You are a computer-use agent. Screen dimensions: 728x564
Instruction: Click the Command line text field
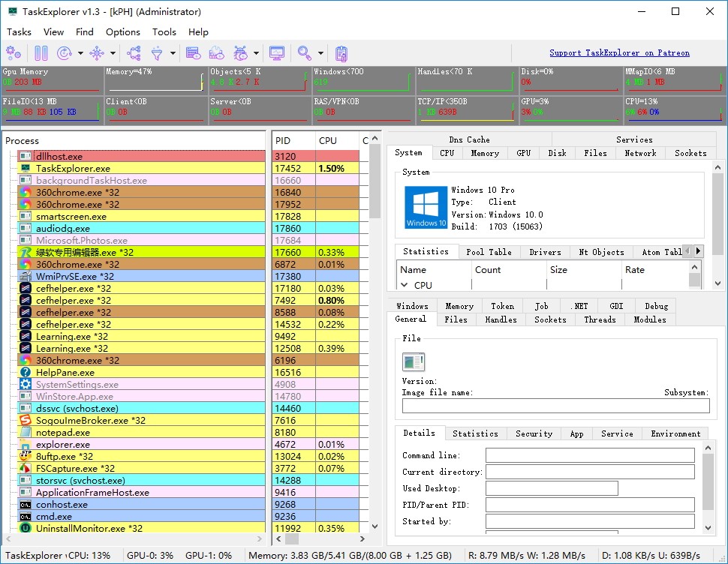589,455
